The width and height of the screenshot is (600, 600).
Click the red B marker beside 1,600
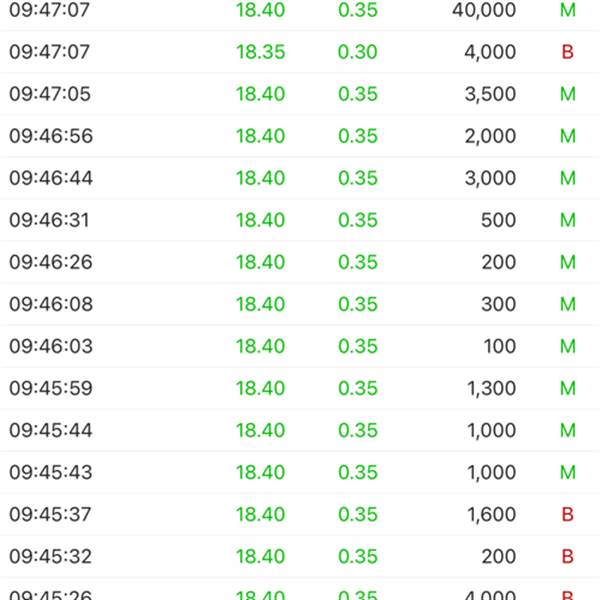tap(568, 514)
